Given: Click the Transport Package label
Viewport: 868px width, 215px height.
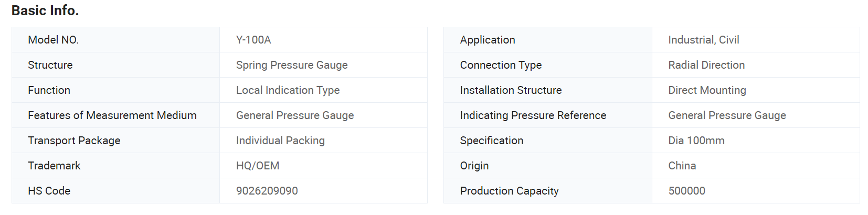Looking at the screenshot, I should 74,141.
